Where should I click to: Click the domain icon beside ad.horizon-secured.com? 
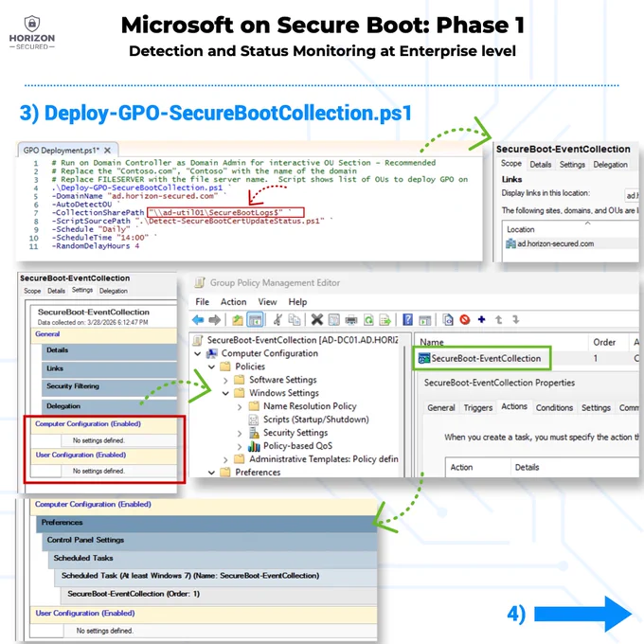(x=510, y=244)
